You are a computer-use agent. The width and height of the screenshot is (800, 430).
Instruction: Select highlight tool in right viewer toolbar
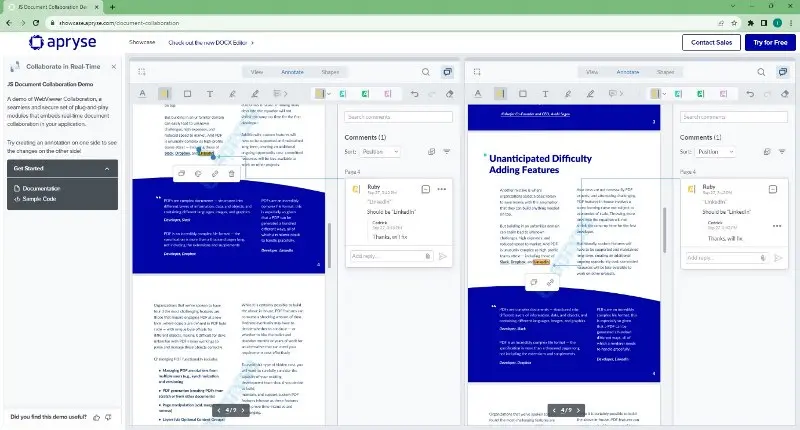click(500, 94)
